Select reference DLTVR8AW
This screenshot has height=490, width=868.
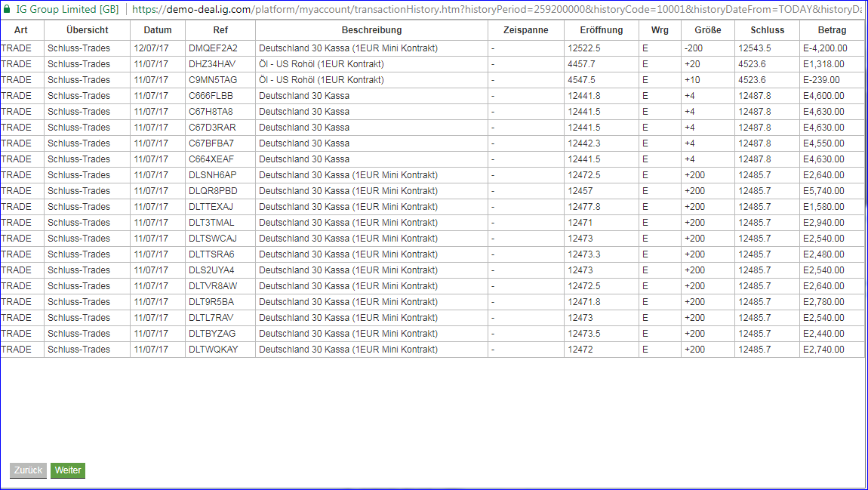point(213,286)
